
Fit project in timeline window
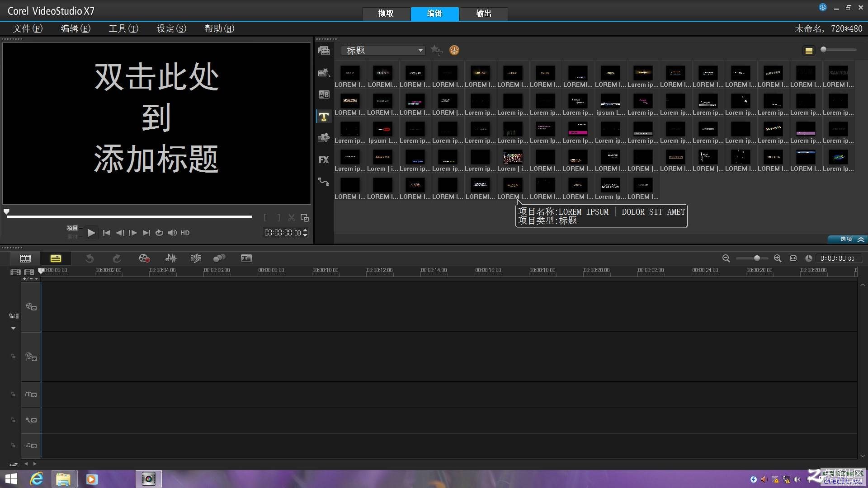(x=793, y=258)
